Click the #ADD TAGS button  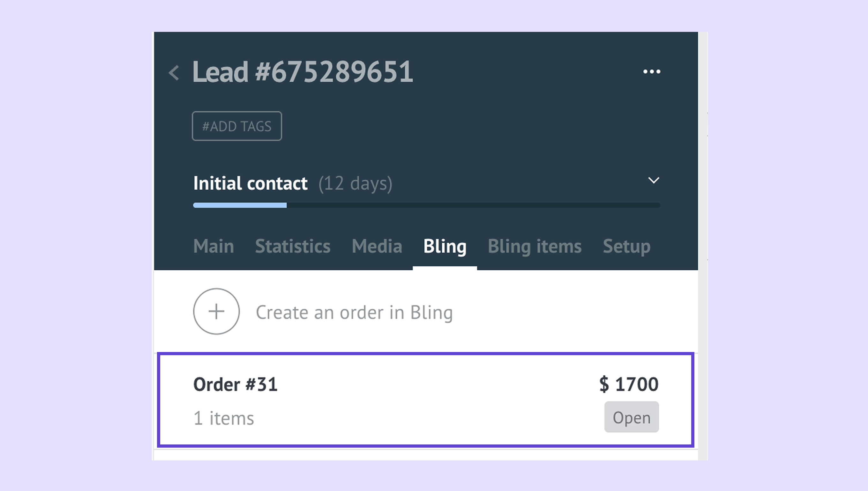click(x=236, y=126)
